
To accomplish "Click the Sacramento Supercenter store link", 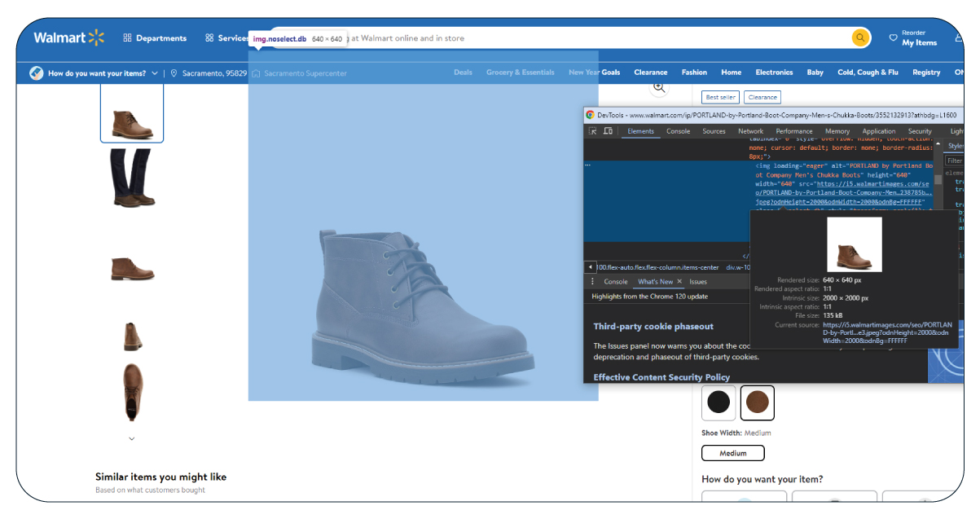I will [x=299, y=73].
